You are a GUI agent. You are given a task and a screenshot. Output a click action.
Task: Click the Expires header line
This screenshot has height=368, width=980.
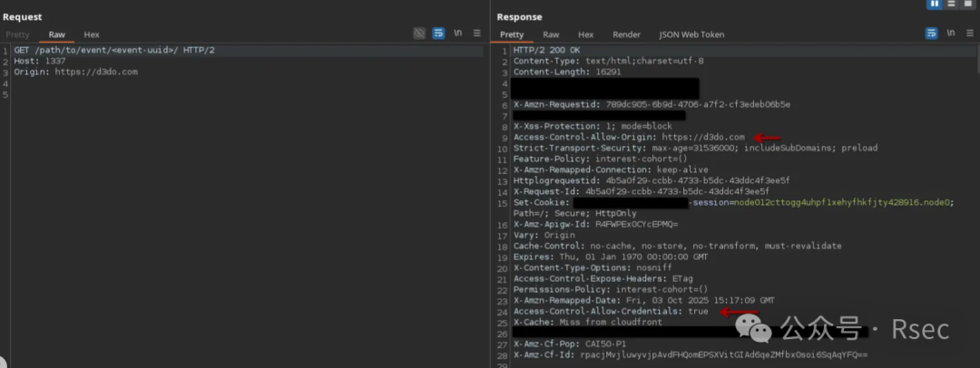611,257
